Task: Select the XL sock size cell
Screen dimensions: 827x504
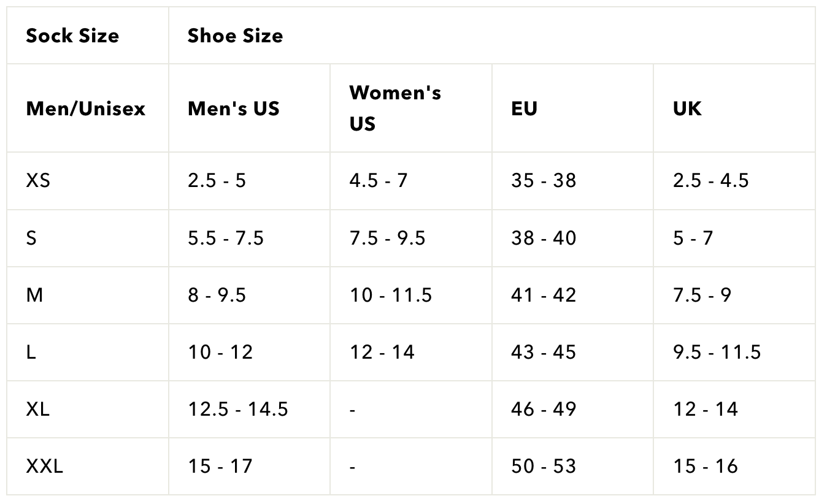Action: pos(88,409)
